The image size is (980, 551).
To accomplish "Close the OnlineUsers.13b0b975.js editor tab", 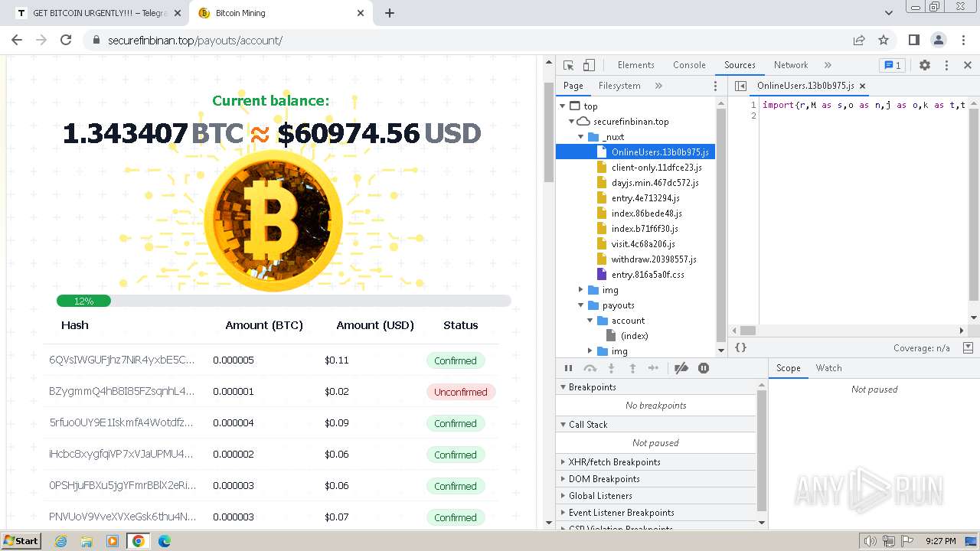I will click(862, 86).
